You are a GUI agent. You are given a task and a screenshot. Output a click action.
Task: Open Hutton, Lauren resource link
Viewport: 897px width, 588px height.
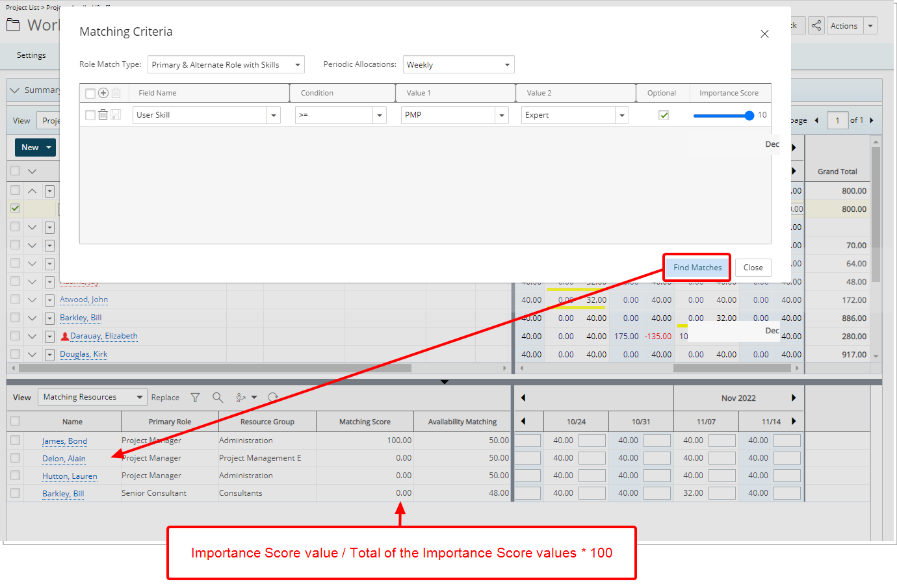click(x=70, y=476)
